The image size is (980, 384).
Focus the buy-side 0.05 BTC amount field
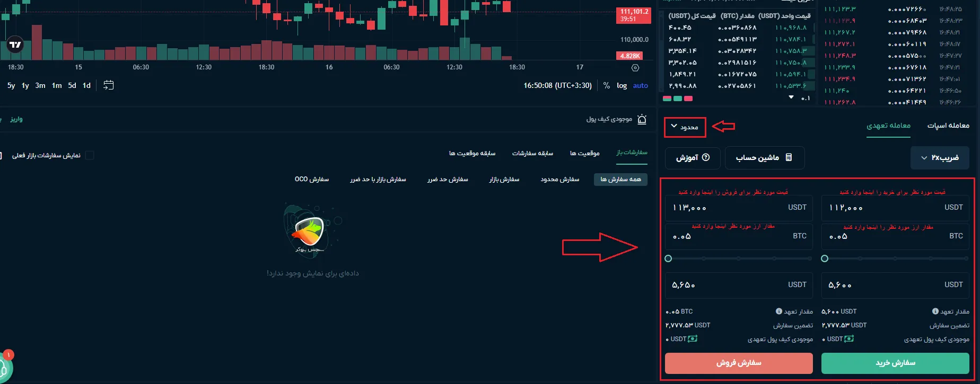(x=895, y=236)
